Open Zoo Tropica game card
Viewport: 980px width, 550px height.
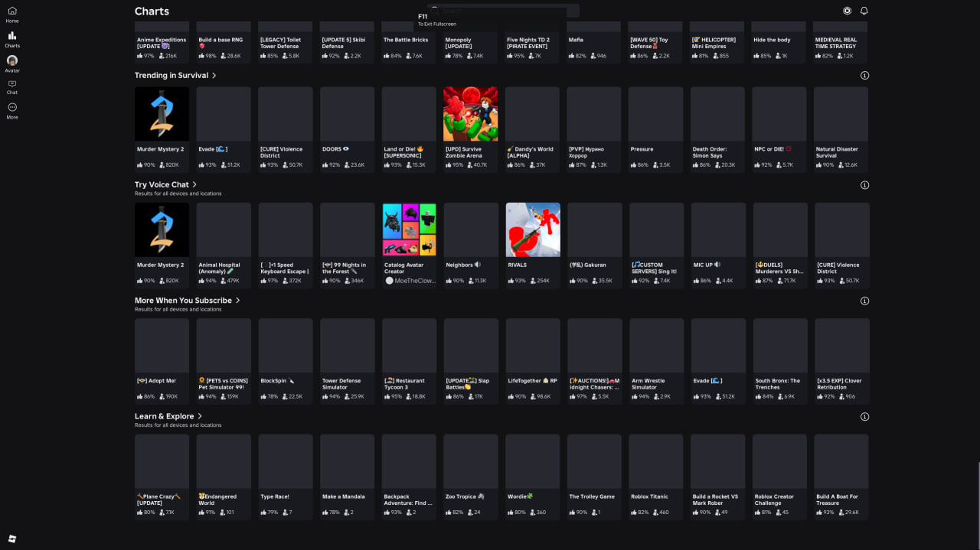point(471,477)
